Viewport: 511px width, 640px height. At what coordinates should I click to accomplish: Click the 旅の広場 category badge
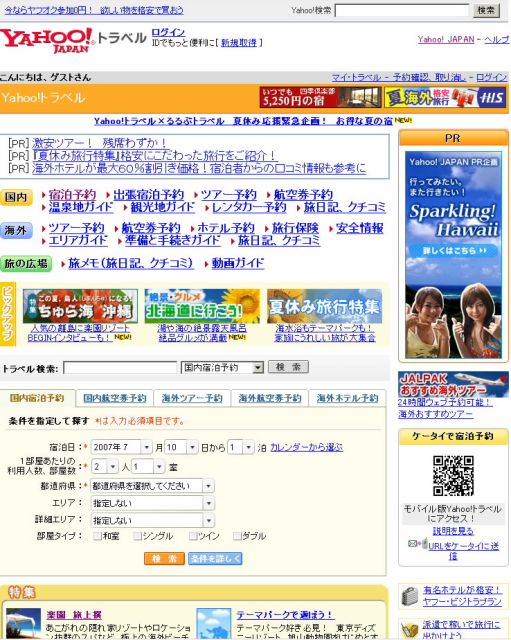(x=26, y=264)
